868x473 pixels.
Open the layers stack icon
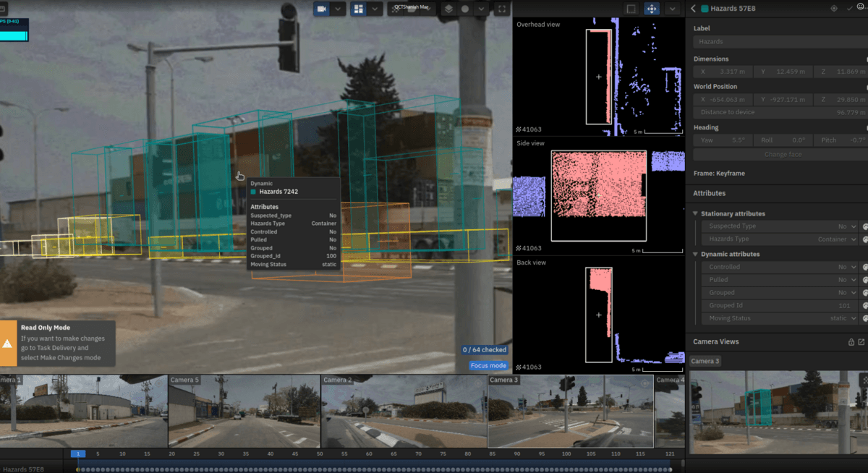click(x=448, y=9)
